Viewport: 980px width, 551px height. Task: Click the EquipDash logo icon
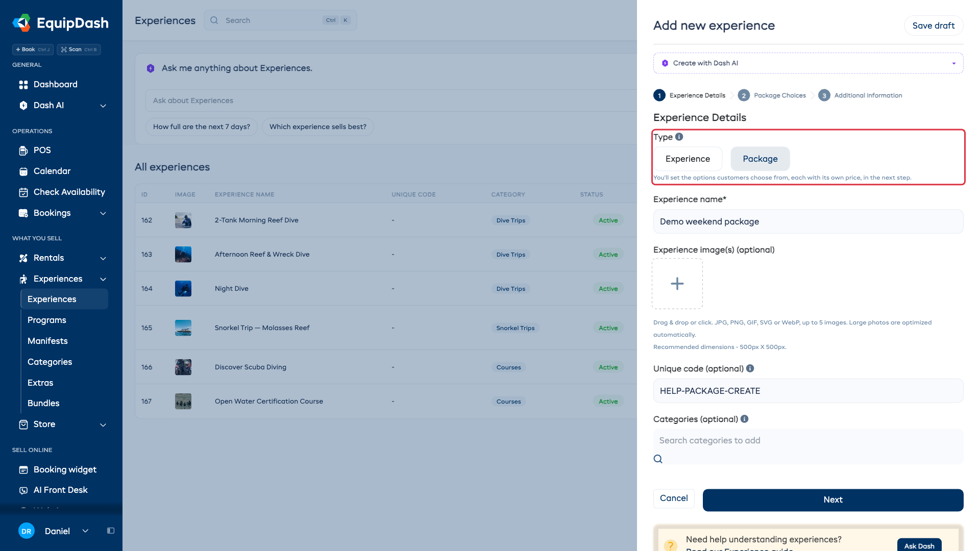point(22,23)
